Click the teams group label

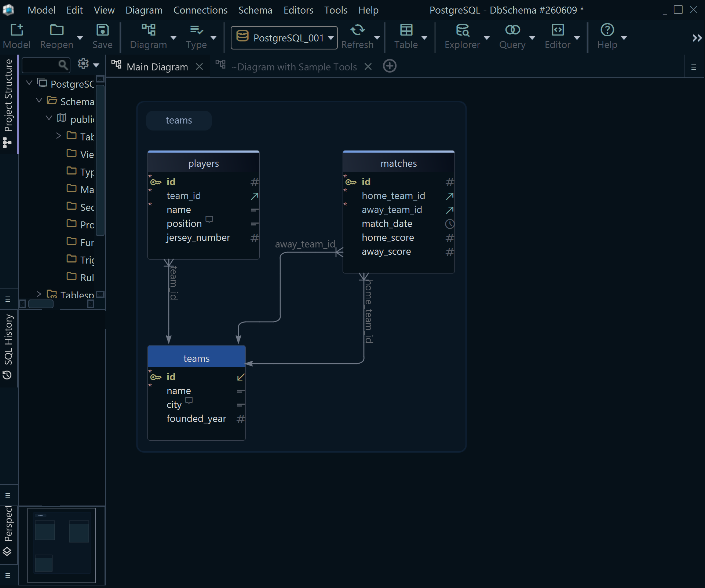point(179,120)
